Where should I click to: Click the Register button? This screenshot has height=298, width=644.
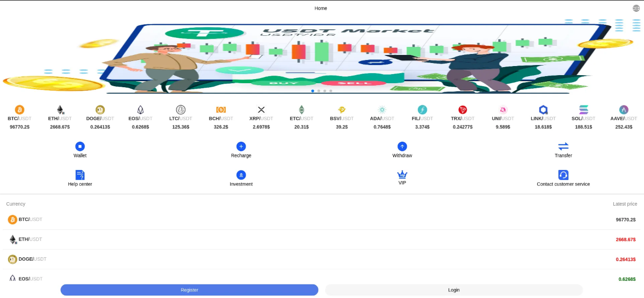click(x=189, y=290)
